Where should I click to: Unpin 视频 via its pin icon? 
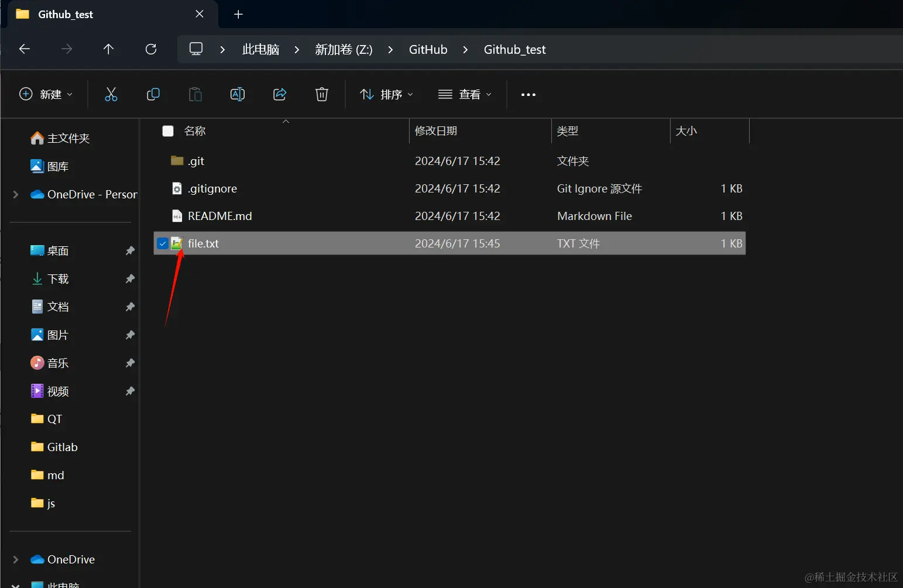[130, 391]
